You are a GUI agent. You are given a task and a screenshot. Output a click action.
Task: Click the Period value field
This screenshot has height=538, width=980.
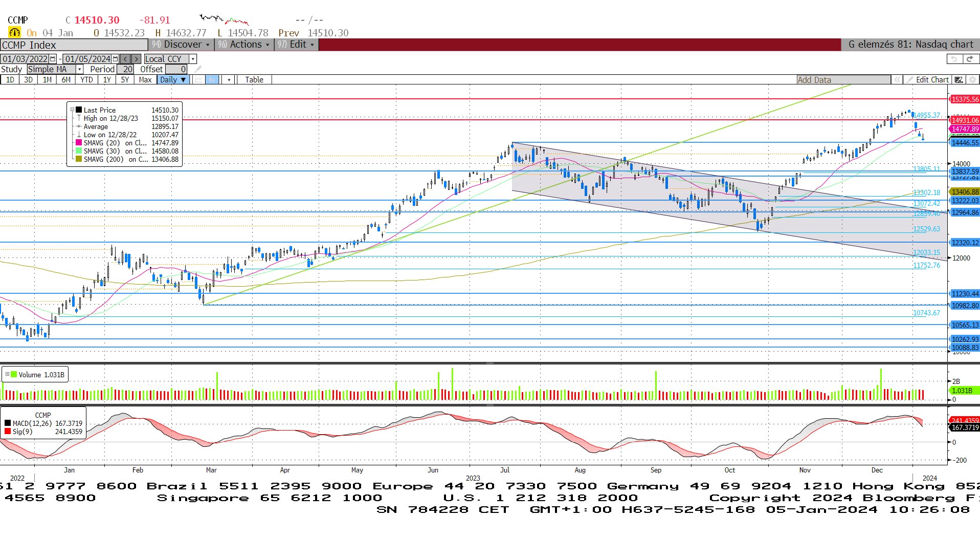point(126,69)
